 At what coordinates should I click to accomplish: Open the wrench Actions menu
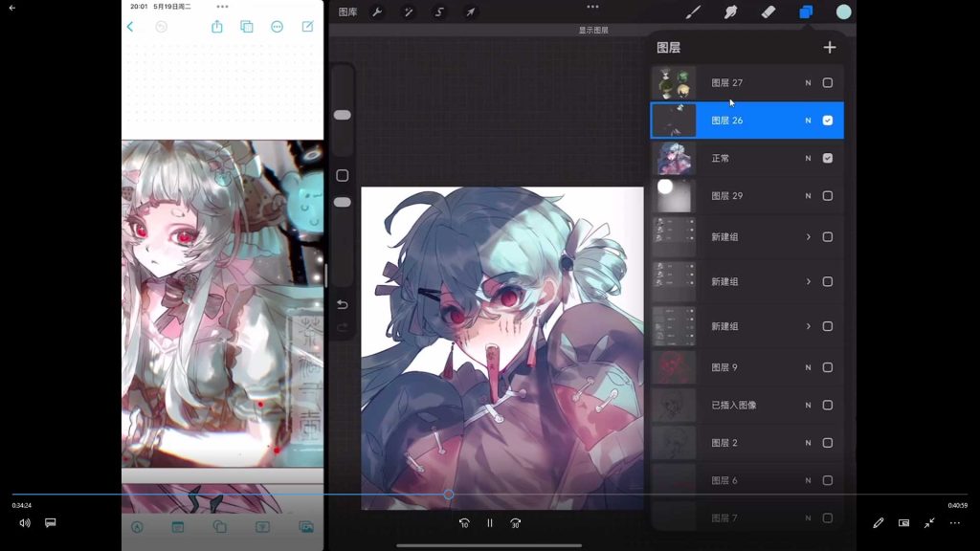(x=377, y=11)
